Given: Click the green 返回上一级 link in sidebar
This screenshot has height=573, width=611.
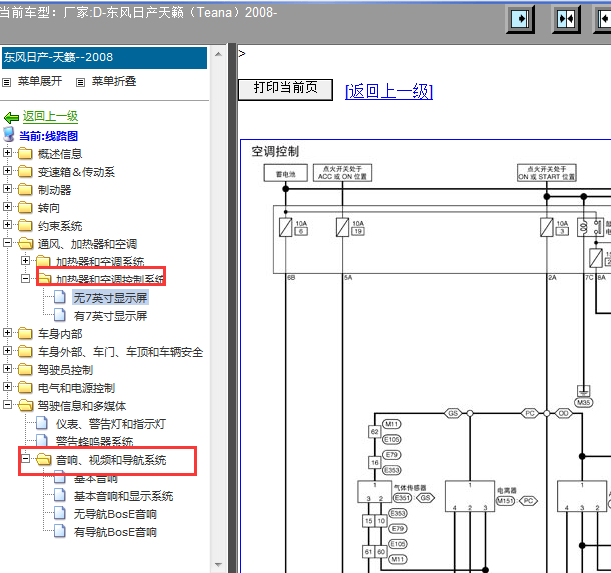Looking at the screenshot, I should 50,116.
